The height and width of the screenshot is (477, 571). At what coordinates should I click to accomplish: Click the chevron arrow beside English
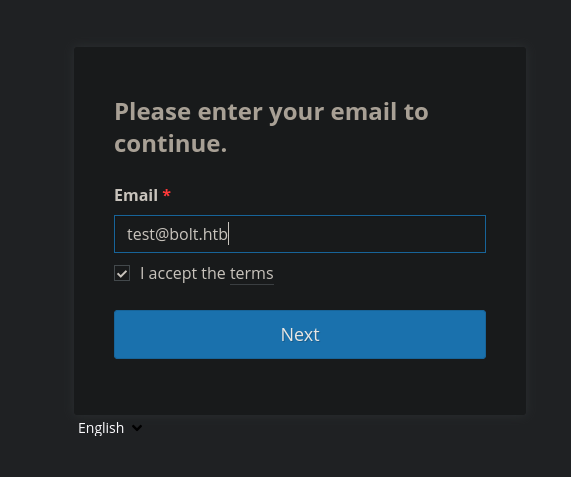click(137, 428)
